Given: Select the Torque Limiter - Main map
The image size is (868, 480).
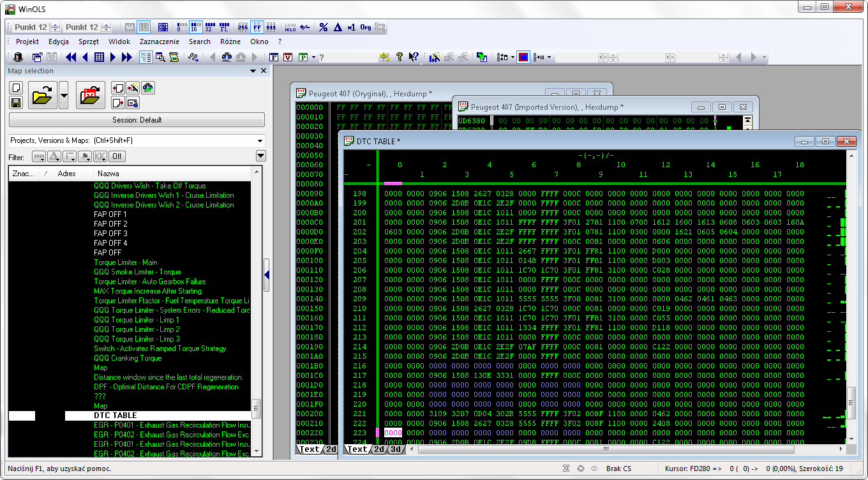Looking at the screenshot, I should click(x=125, y=262).
